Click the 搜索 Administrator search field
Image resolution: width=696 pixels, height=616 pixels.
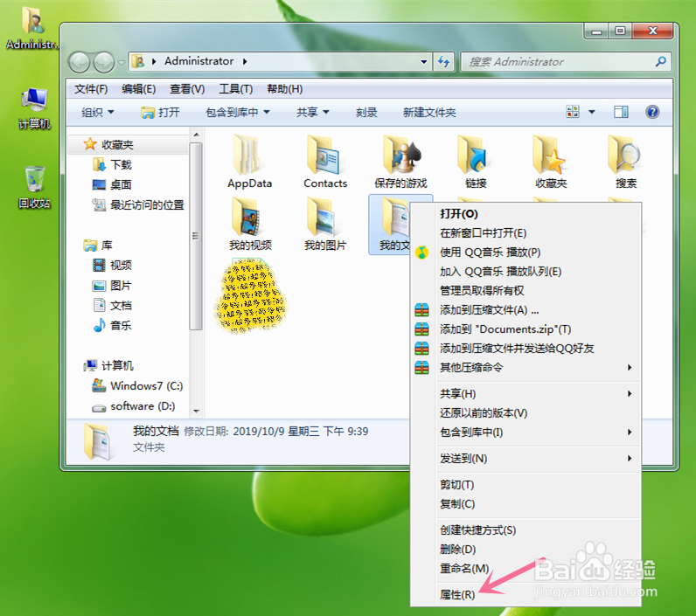tap(566, 62)
